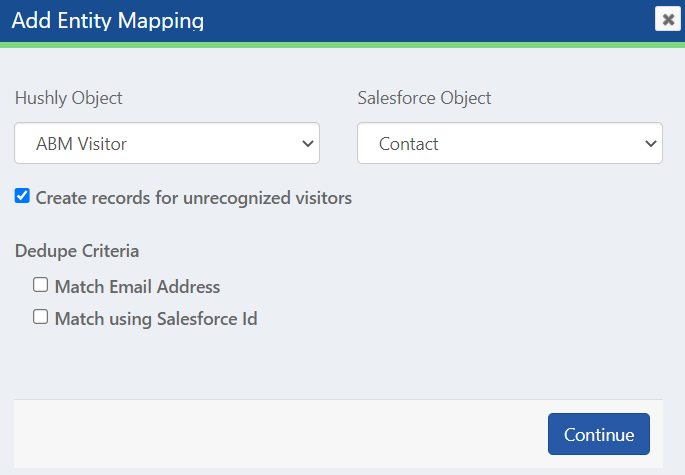Click the Salesforce Object label
Image resolution: width=685 pixels, height=475 pixels.
[424, 98]
